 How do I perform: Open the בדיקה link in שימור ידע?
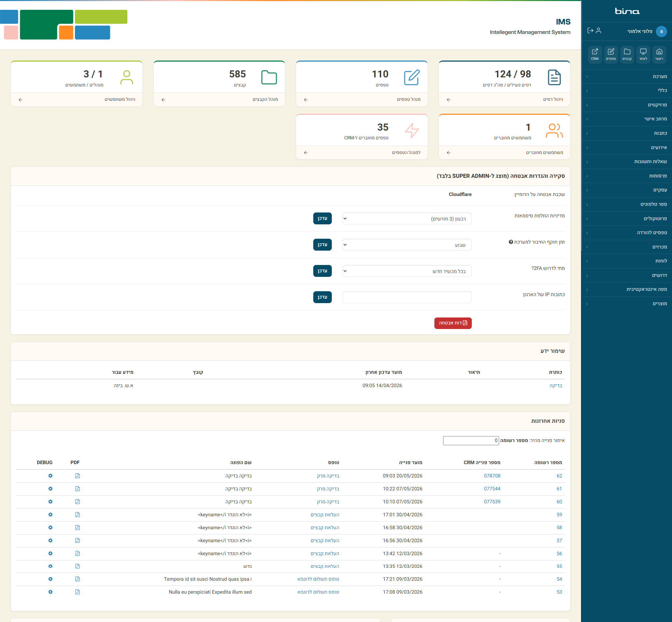point(556,386)
